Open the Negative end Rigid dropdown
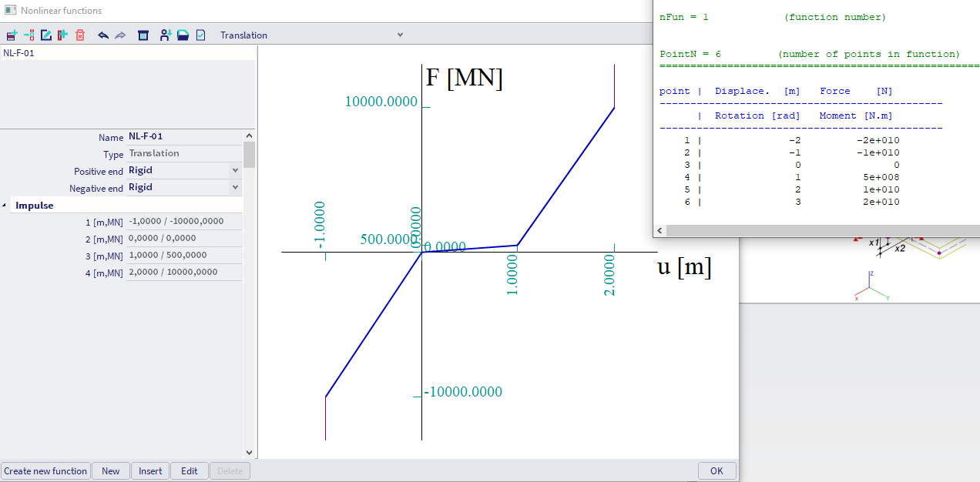 pyautogui.click(x=235, y=187)
